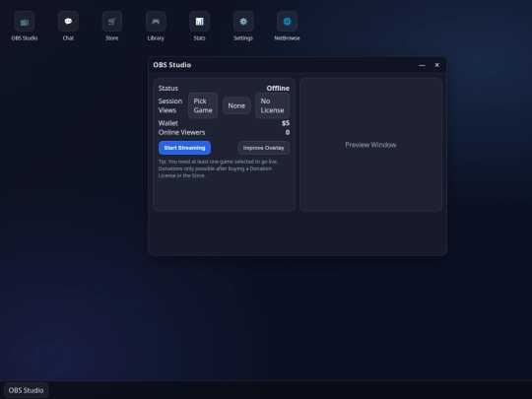Viewport: 532px width, 399px height.
Task: Click the Pick Game button
Action: click(x=203, y=105)
